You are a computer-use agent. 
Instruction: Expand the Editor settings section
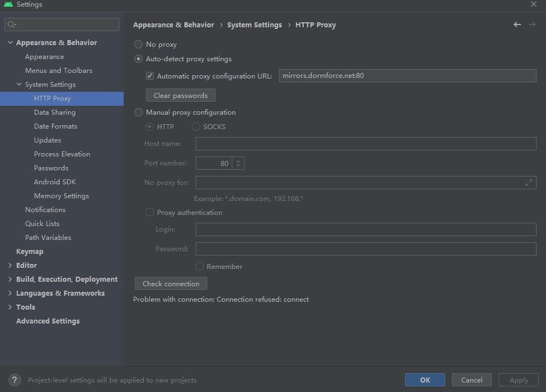click(x=10, y=266)
